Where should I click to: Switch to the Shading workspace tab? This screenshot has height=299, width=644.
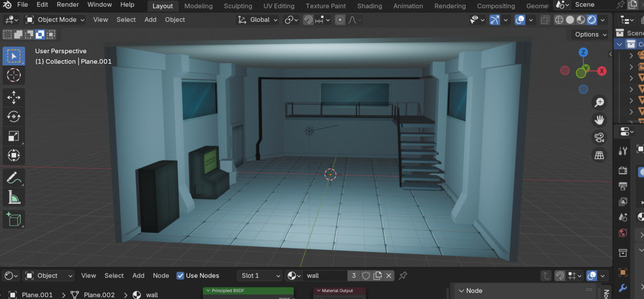click(x=369, y=6)
